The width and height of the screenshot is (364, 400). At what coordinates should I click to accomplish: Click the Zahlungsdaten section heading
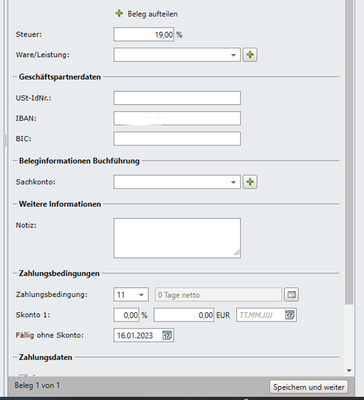pos(45,357)
